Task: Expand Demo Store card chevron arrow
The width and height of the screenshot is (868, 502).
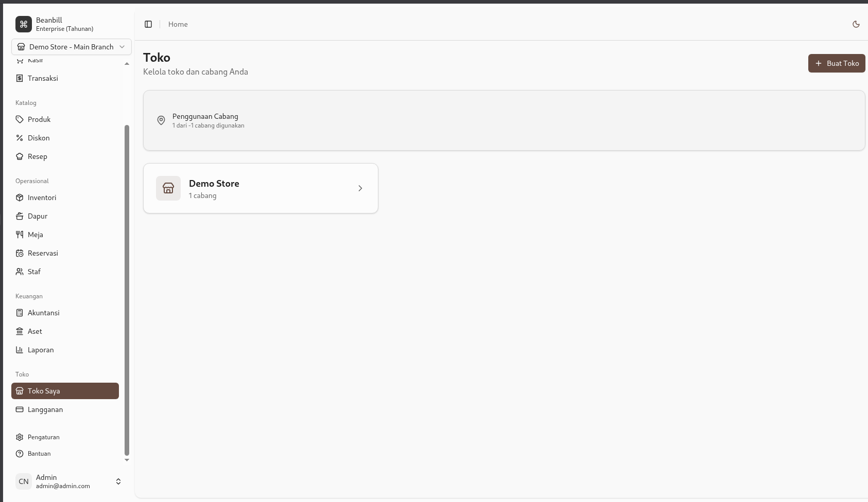Action: [x=360, y=188]
